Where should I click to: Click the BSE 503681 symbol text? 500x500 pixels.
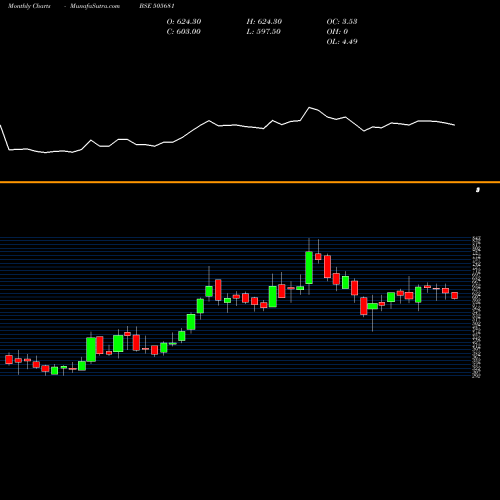(x=157, y=6)
